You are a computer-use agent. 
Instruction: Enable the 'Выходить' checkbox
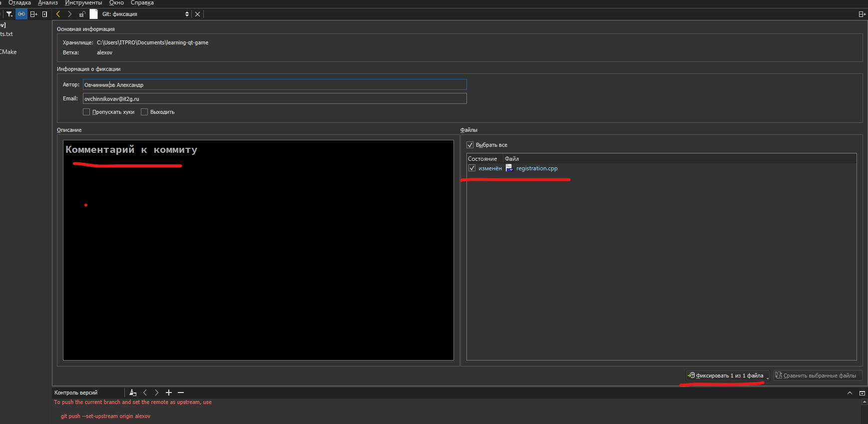click(144, 112)
